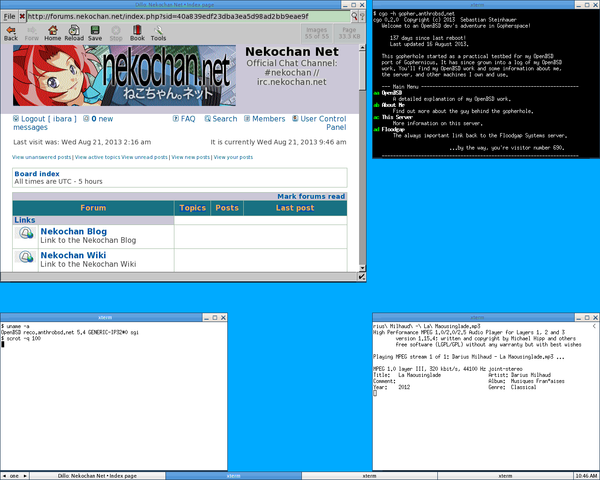This screenshot has width=600, height=480.
Task: Click the icon beside User Control Panel
Action: tap(295, 119)
